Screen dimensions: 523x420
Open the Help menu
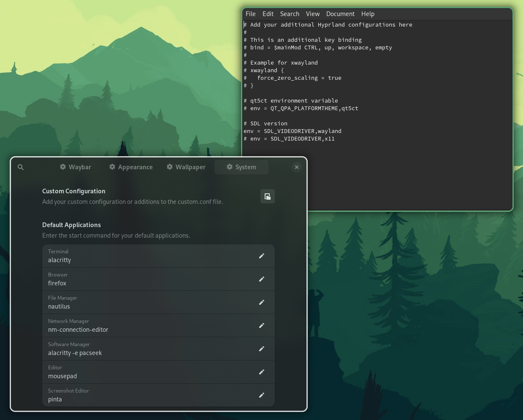coord(368,14)
